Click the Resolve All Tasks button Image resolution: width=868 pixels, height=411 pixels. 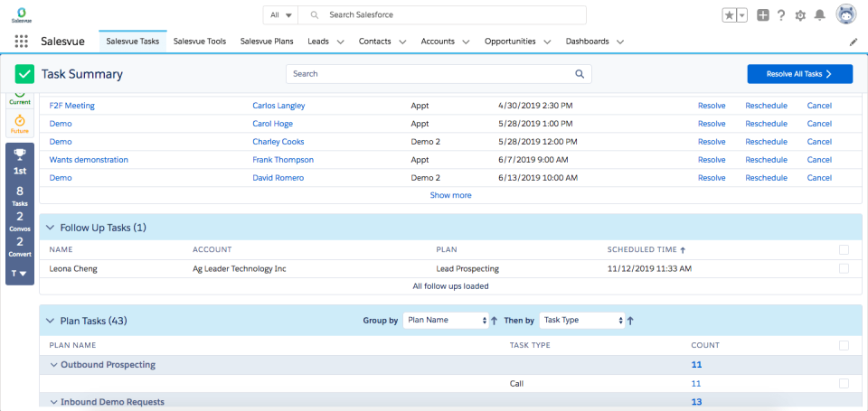(x=799, y=74)
